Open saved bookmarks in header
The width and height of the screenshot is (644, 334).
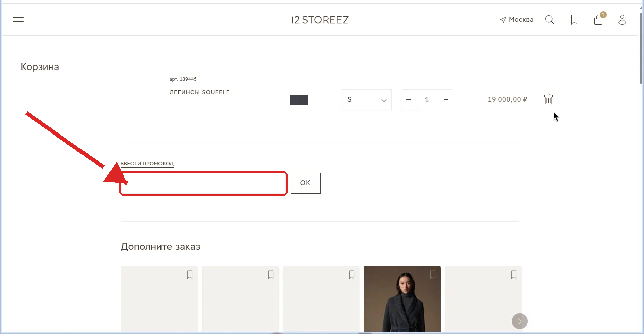[574, 20]
